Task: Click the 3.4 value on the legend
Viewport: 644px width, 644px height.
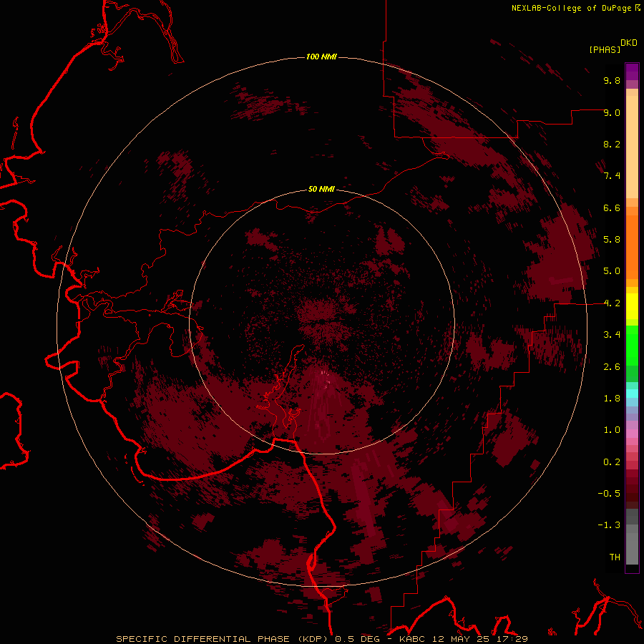Action: click(x=612, y=335)
